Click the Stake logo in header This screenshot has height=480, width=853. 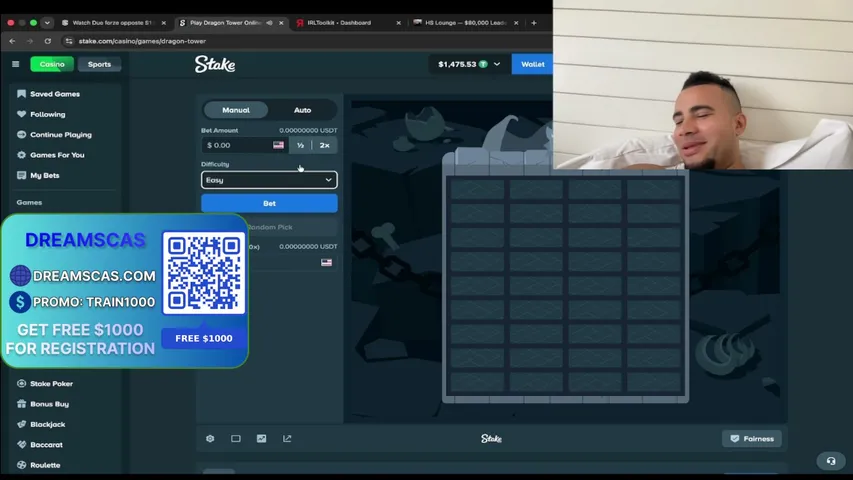(x=215, y=64)
